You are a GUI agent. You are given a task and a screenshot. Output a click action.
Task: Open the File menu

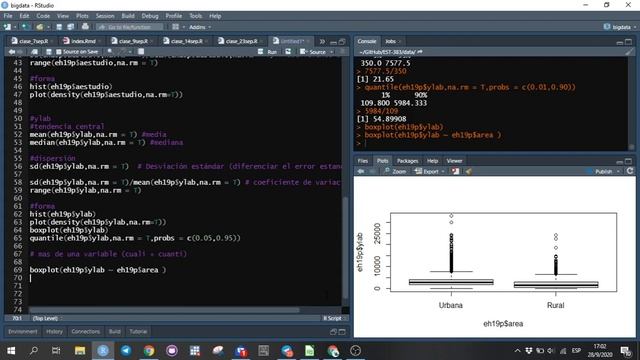8,16
